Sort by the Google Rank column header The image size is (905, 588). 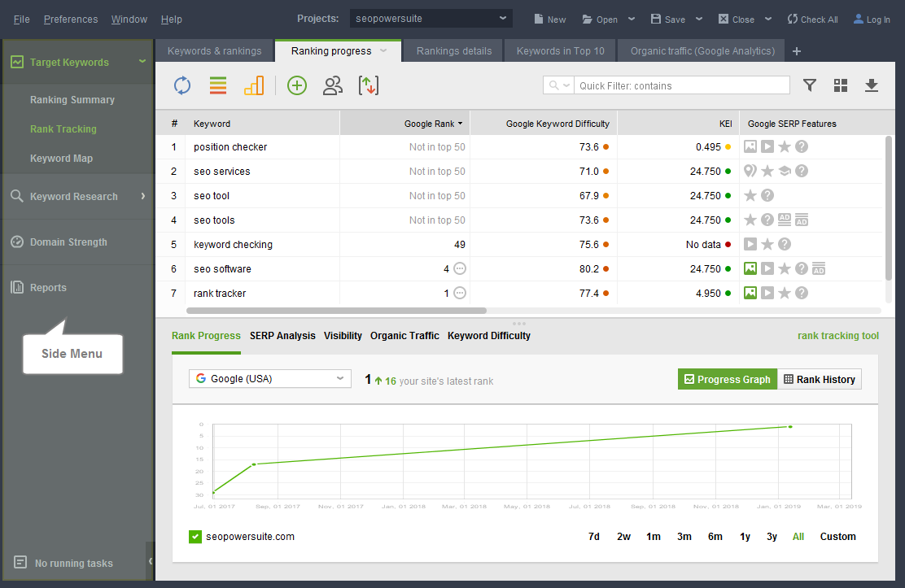click(405, 124)
